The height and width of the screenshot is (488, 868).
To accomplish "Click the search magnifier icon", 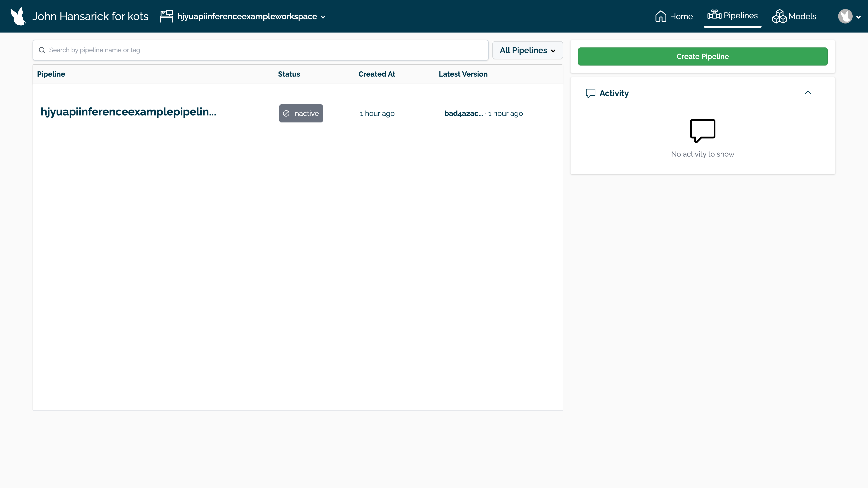I will point(42,50).
